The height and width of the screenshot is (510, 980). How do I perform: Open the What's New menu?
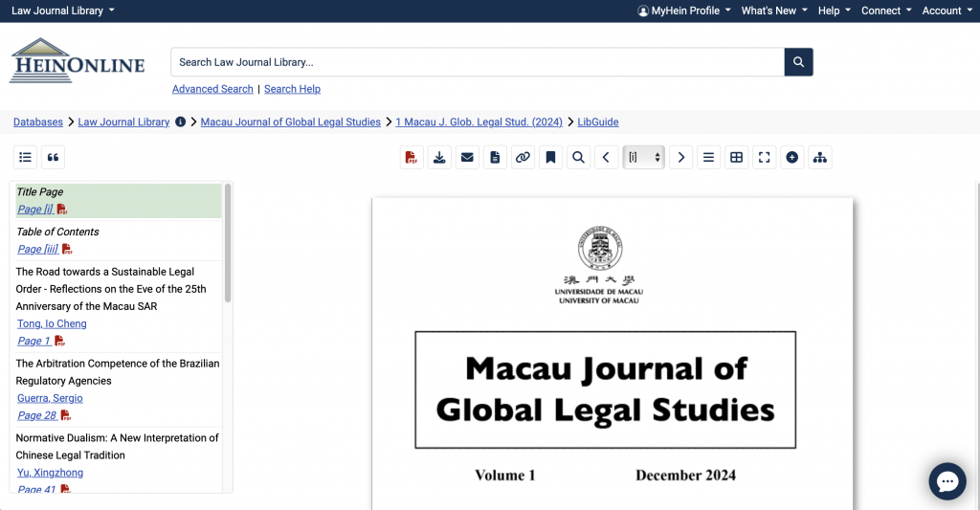(774, 11)
